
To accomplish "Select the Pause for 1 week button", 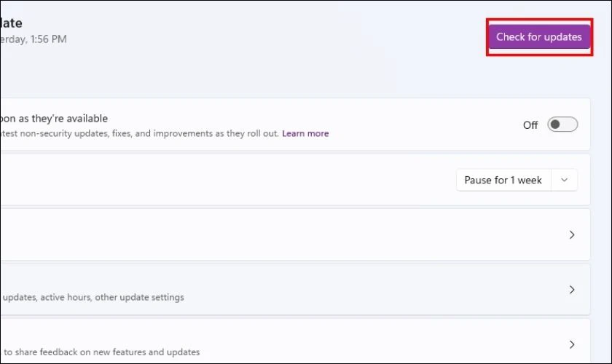I will (503, 180).
